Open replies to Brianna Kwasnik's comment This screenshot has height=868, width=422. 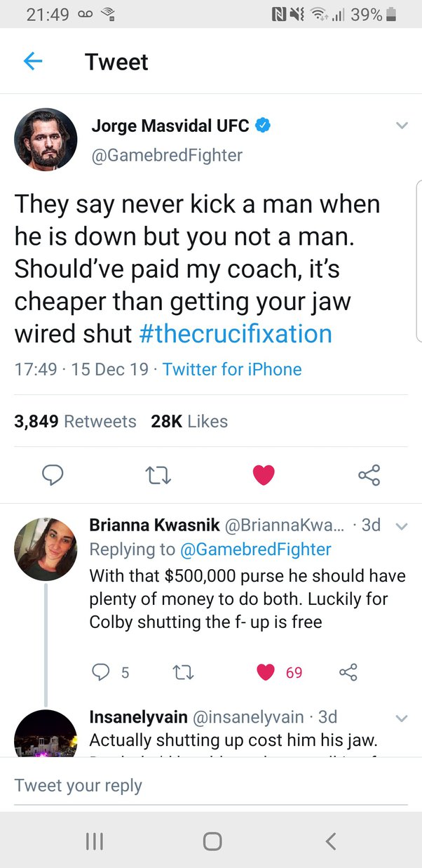click(x=102, y=672)
